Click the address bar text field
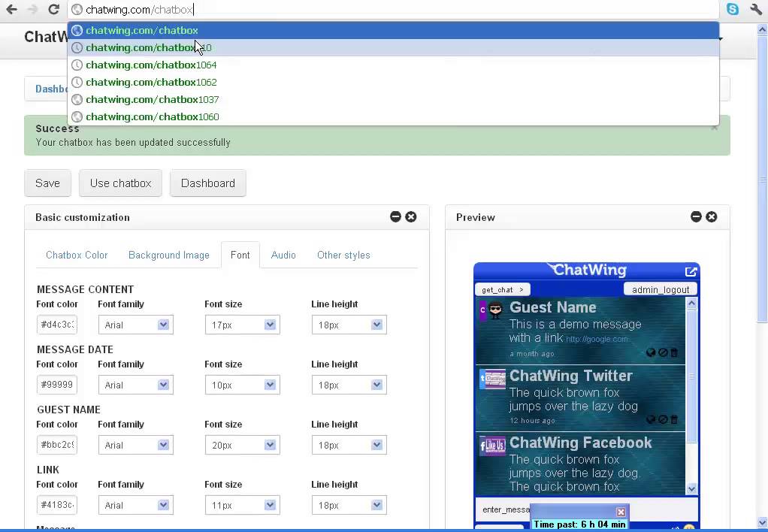This screenshot has height=532, width=768. tap(393, 9)
